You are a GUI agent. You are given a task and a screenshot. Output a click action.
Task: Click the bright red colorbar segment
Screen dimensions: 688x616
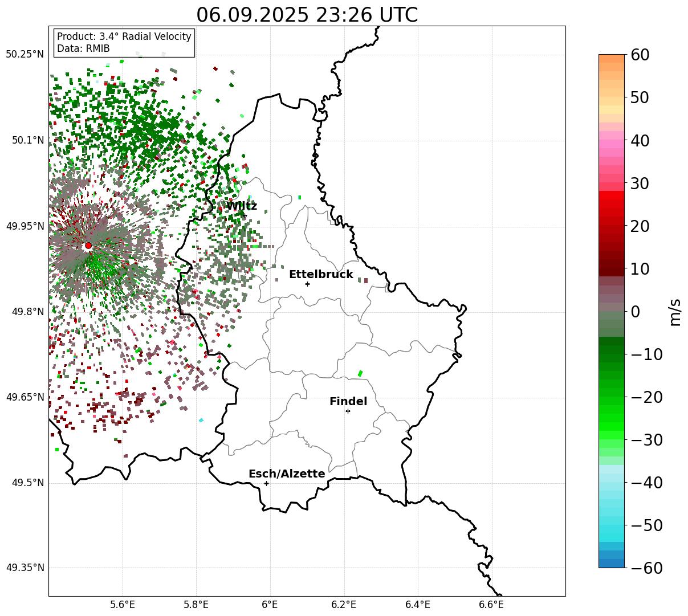pos(612,195)
